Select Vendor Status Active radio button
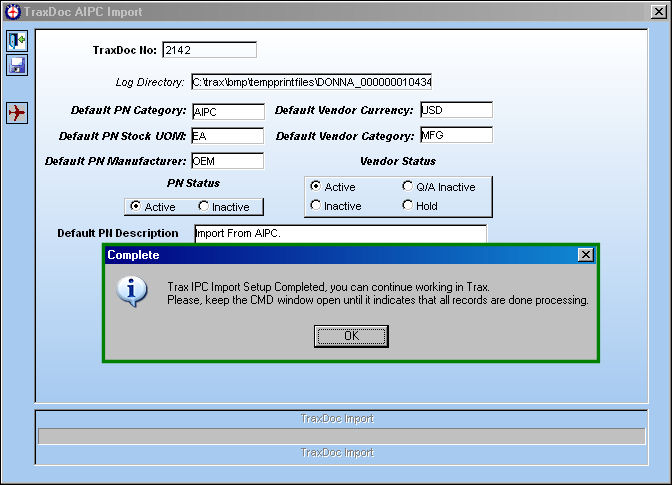The width and height of the screenshot is (672, 485). (316, 186)
